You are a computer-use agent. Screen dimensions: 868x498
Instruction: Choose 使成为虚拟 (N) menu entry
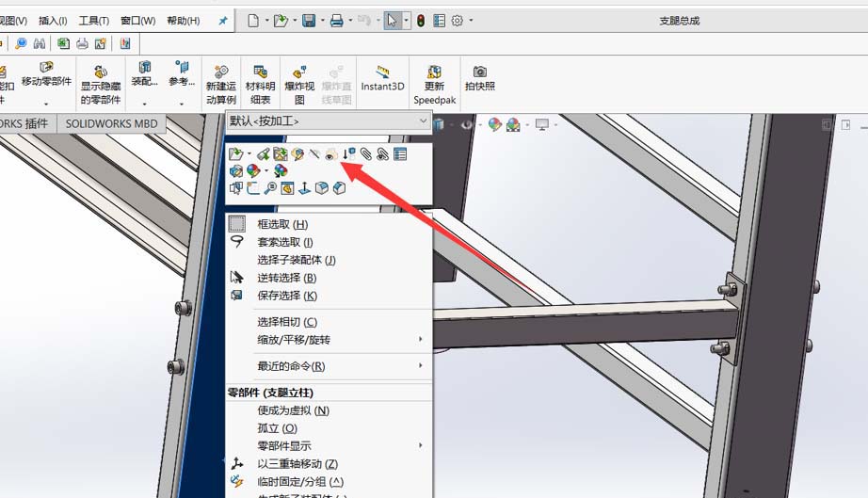(329, 410)
